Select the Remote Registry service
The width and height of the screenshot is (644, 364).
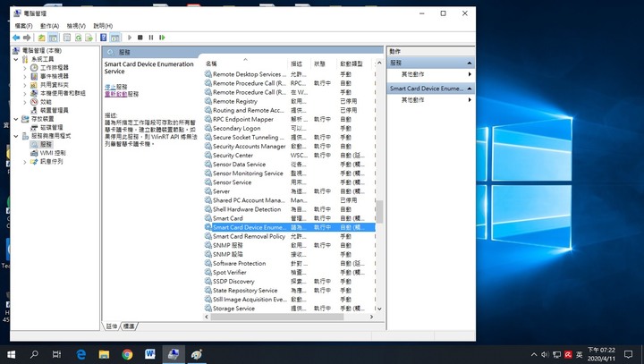click(x=235, y=101)
